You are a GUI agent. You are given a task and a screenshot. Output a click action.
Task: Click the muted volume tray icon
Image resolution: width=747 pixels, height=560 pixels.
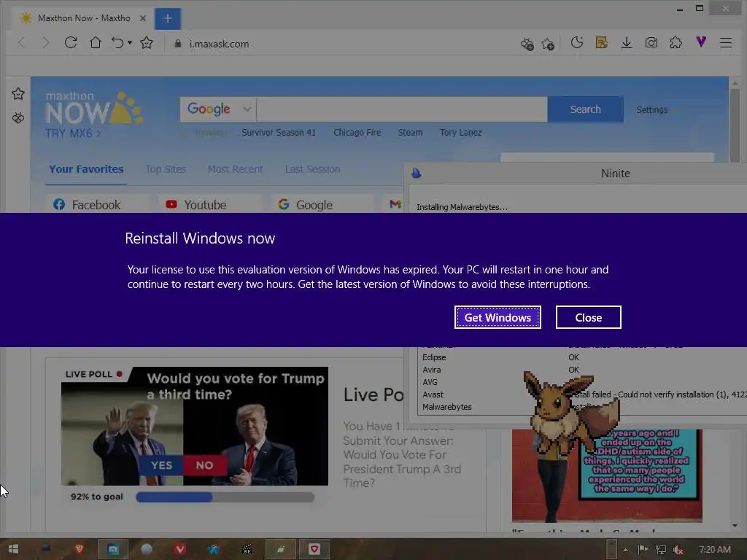pos(678,550)
